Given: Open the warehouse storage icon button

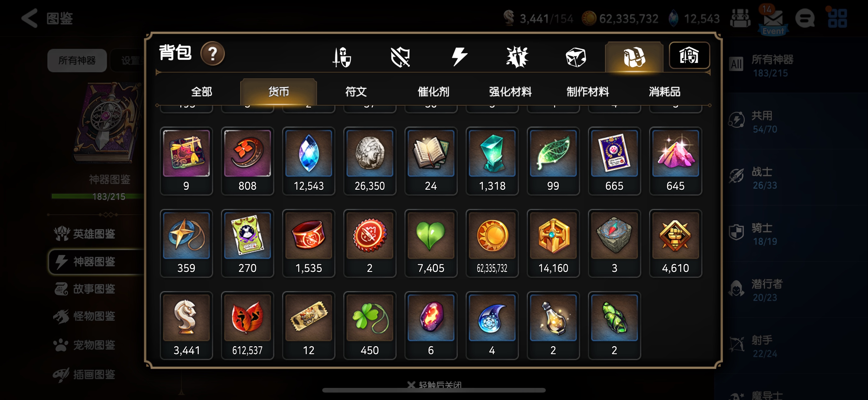Looking at the screenshot, I should [689, 56].
